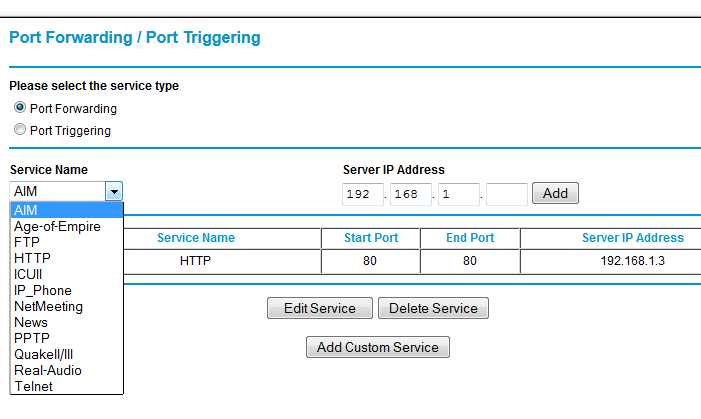Choose NetMeeting from the dropdown

(x=67, y=306)
